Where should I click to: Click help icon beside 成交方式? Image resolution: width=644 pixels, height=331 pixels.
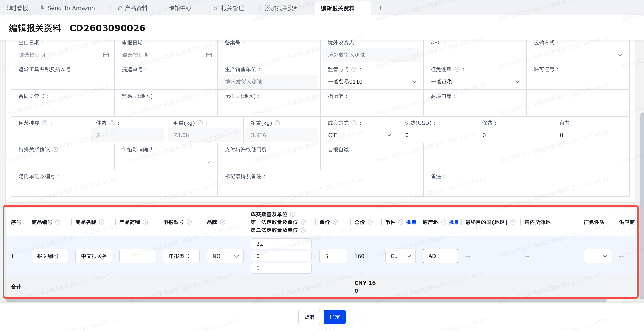click(354, 123)
